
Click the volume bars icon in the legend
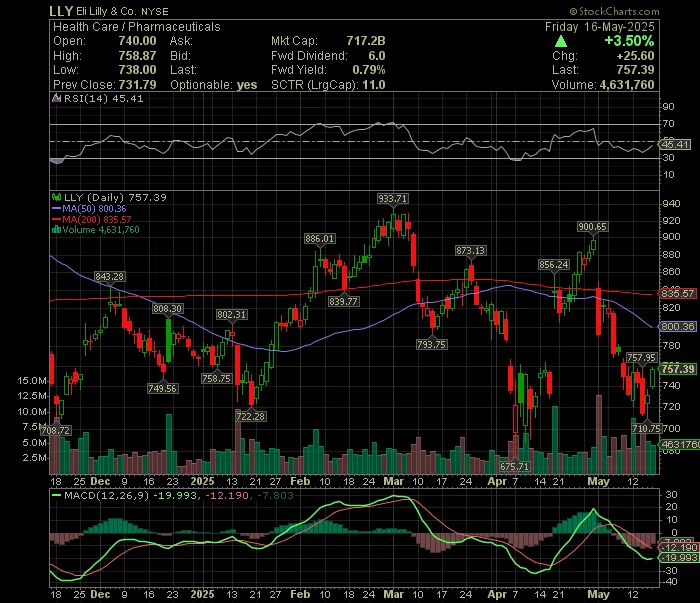pos(56,230)
